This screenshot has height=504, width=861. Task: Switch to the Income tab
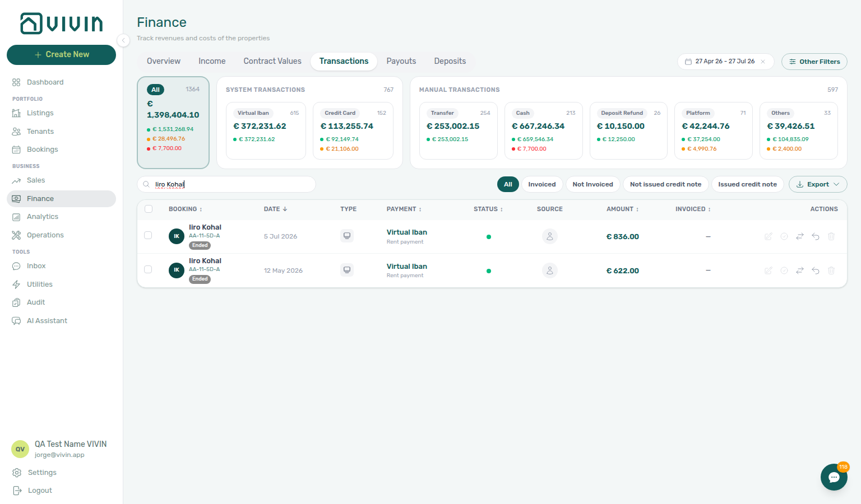point(212,61)
